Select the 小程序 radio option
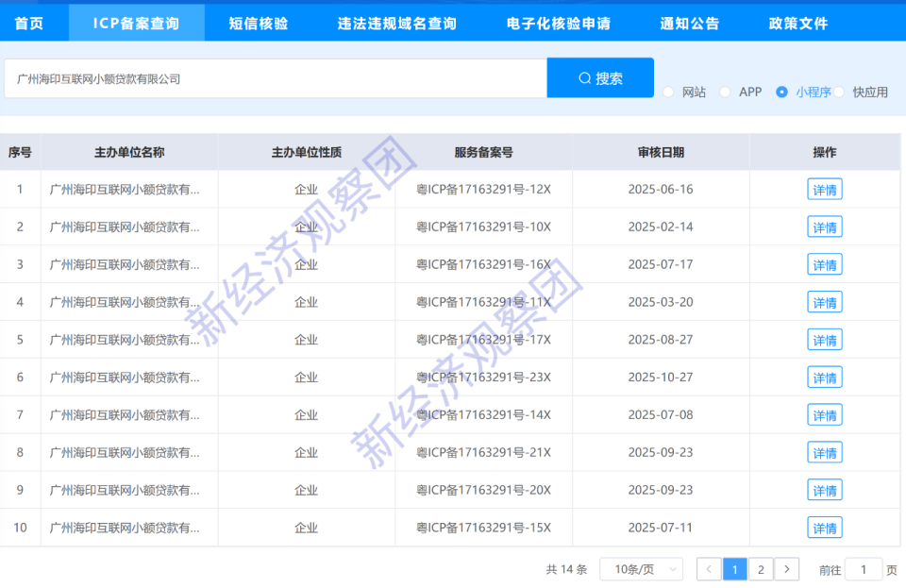This screenshot has height=588, width=906. tap(781, 92)
